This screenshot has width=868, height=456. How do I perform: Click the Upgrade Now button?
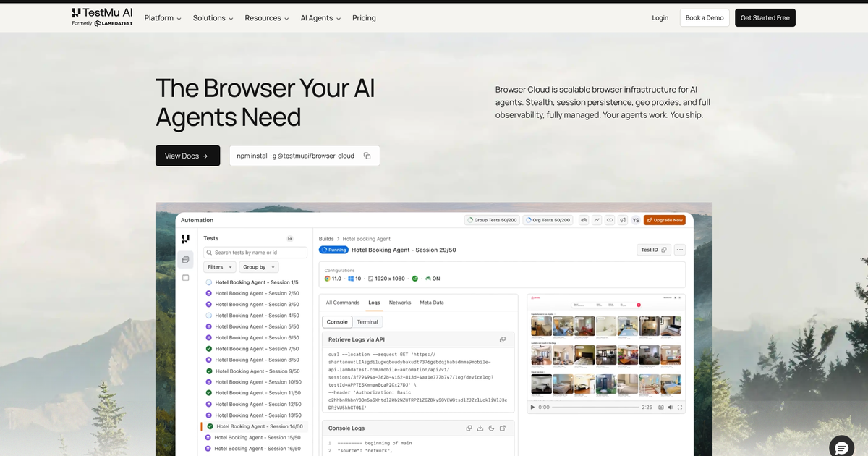(x=665, y=220)
